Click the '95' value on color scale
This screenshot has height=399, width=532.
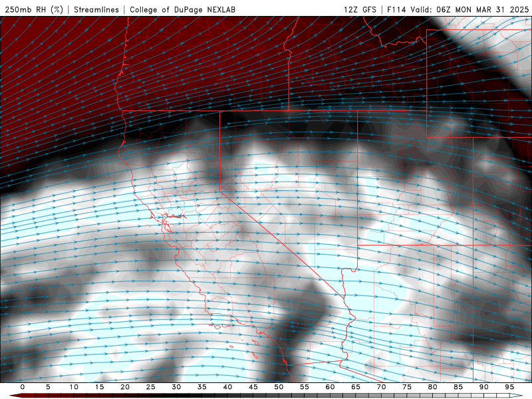pos(509,387)
